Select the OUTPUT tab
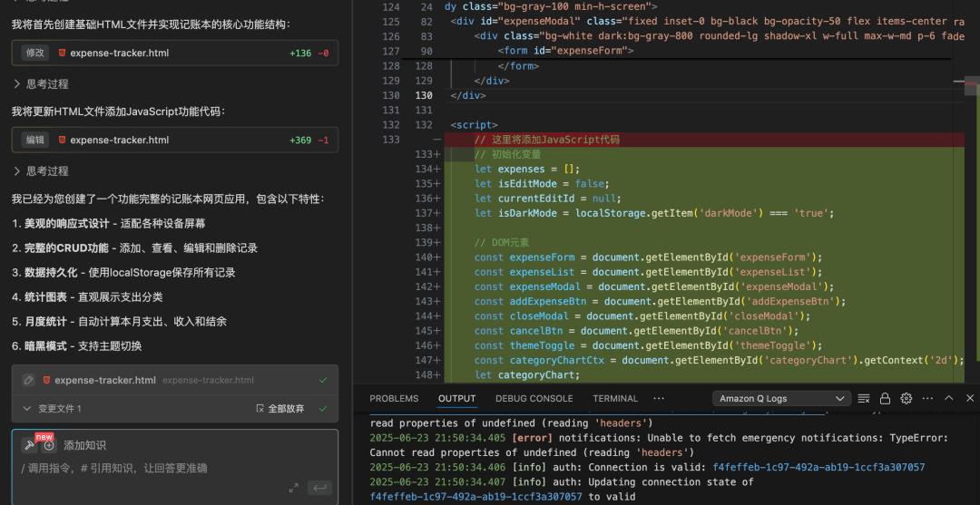 [x=456, y=398]
